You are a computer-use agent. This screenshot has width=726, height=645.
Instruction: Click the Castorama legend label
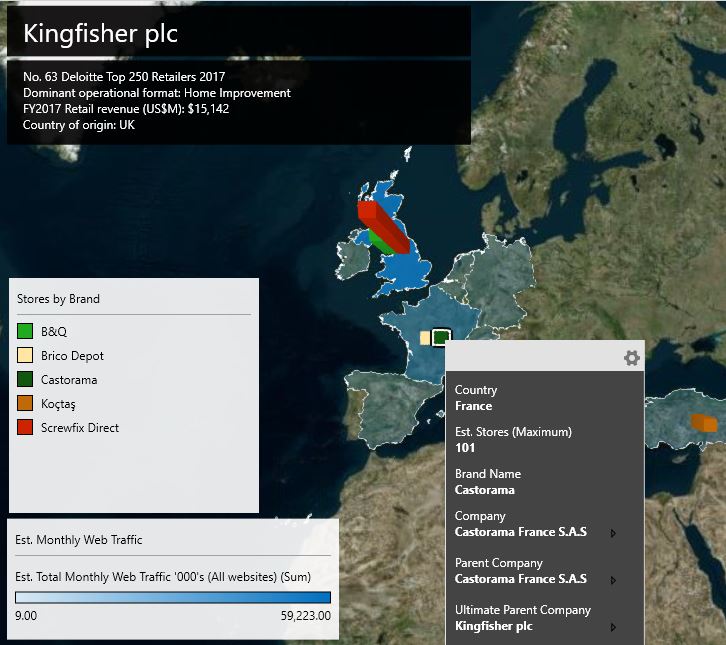69,380
